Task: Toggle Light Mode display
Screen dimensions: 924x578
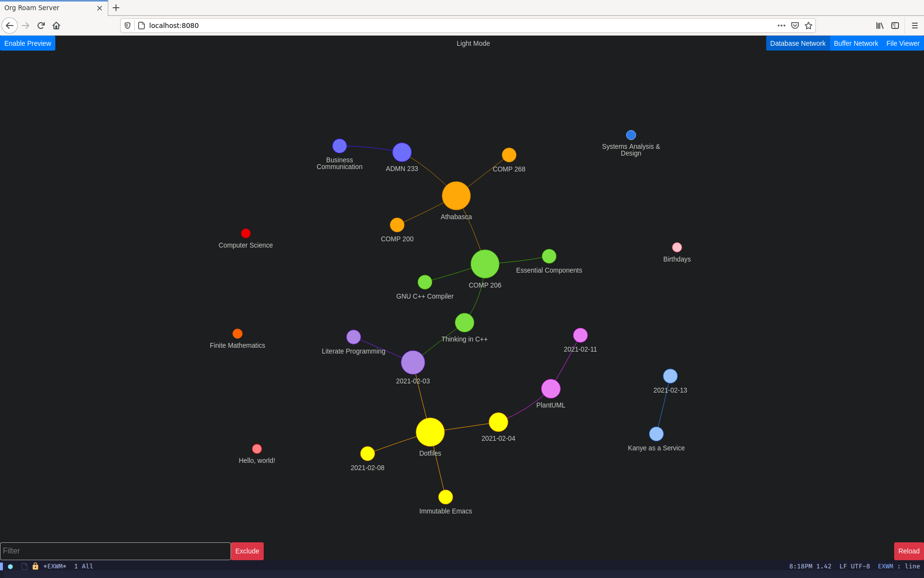Action: coord(472,43)
